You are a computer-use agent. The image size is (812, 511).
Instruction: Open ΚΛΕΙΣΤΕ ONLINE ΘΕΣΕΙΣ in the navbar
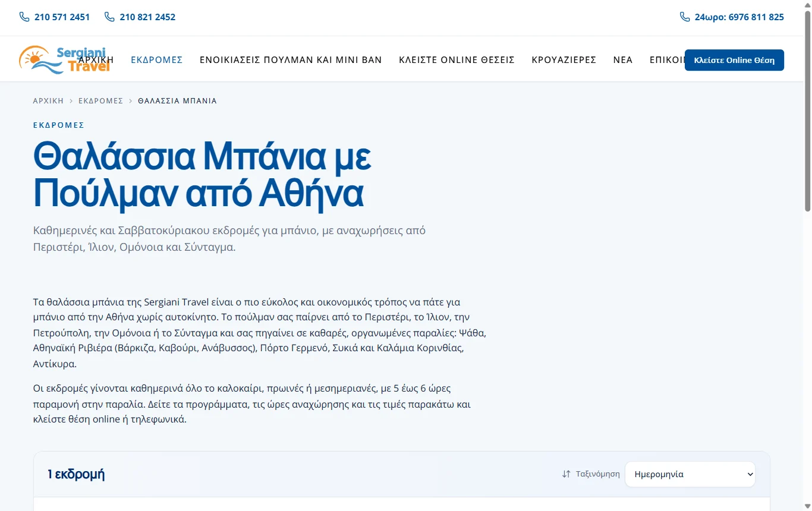click(x=457, y=60)
